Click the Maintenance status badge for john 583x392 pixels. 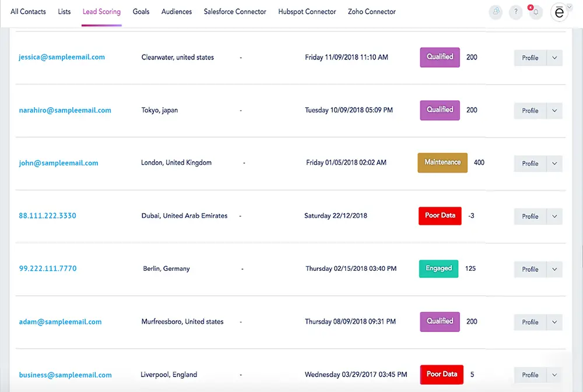442,163
